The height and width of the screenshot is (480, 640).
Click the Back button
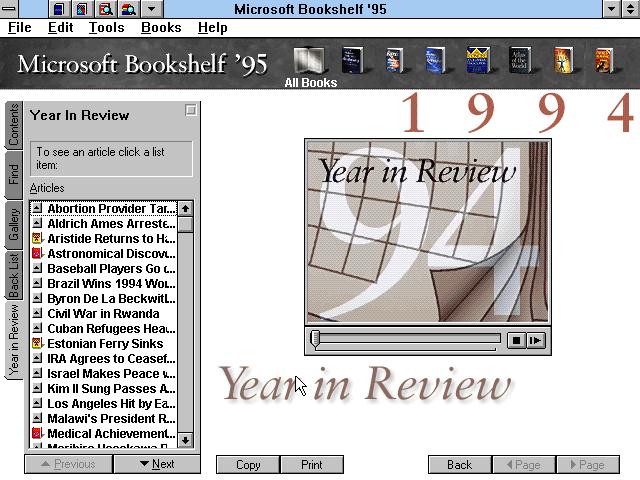460,464
